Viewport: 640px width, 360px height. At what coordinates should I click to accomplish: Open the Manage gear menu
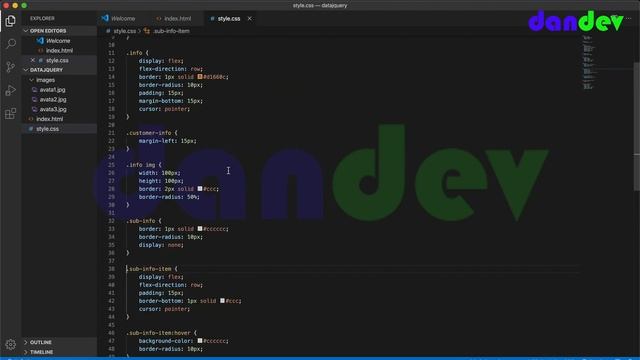coord(11,344)
